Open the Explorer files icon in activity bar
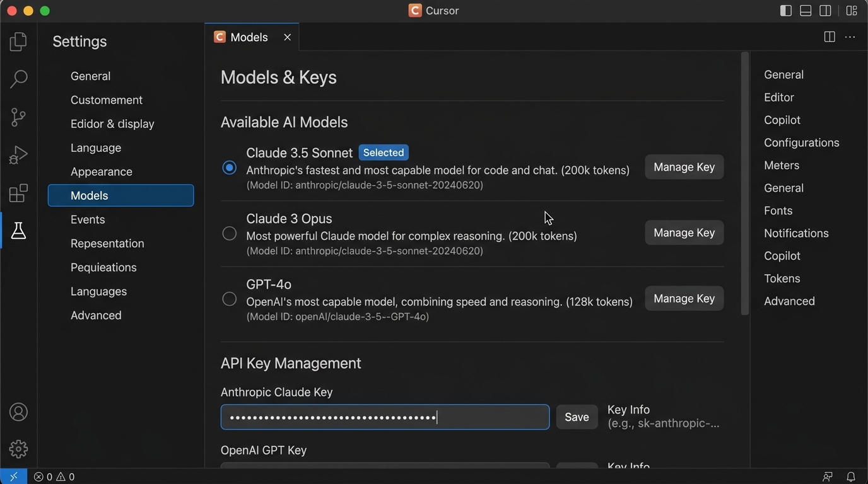 (x=18, y=42)
